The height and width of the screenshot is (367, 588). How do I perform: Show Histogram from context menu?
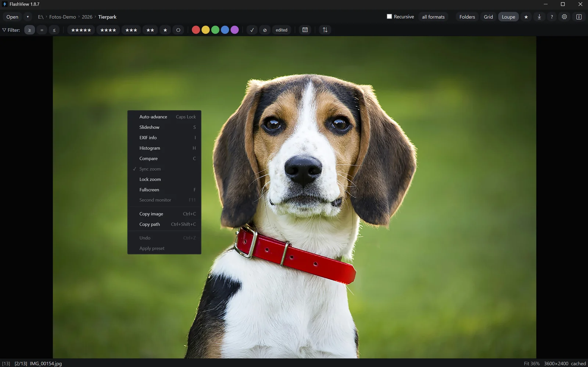pos(164,148)
